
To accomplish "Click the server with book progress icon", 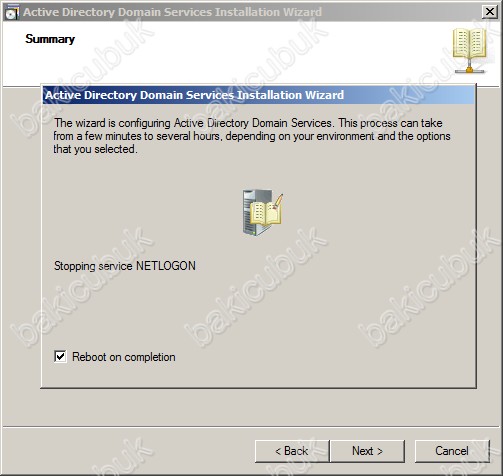I will tap(263, 213).
